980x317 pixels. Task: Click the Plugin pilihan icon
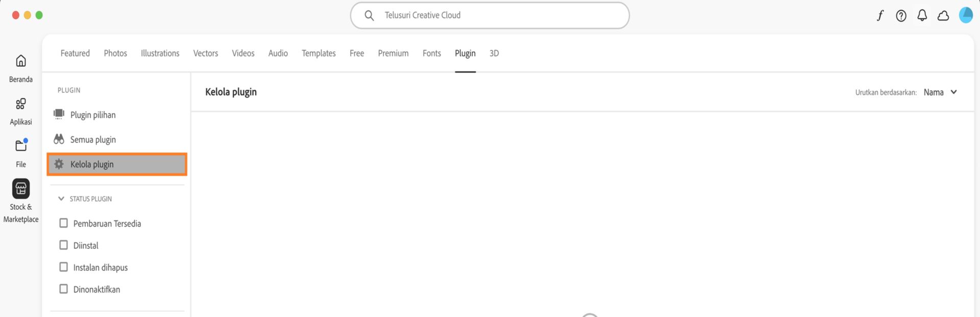(x=59, y=114)
